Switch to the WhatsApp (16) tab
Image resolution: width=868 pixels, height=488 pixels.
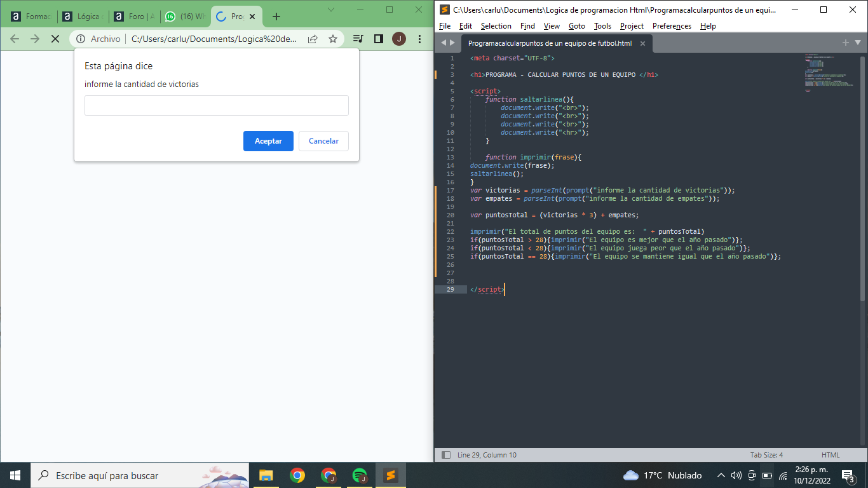(186, 17)
